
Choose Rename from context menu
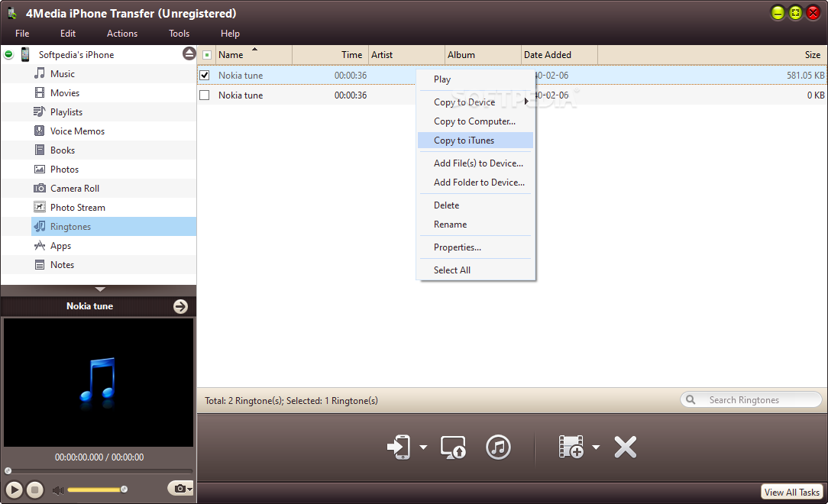click(475, 225)
